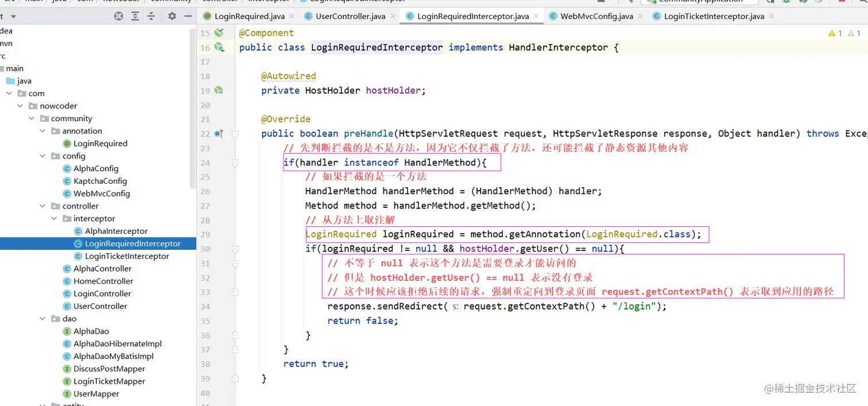Open KaptchaConfig in the project tree
This screenshot has width=868, height=406.
point(100,181)
